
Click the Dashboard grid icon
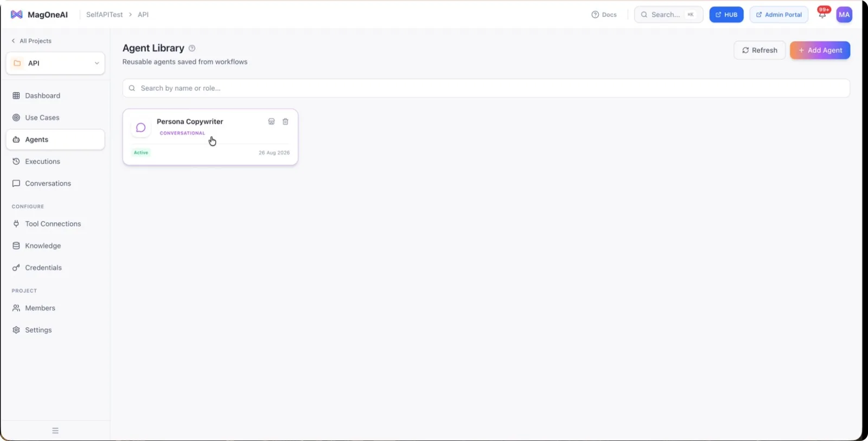tap(16, 95)
